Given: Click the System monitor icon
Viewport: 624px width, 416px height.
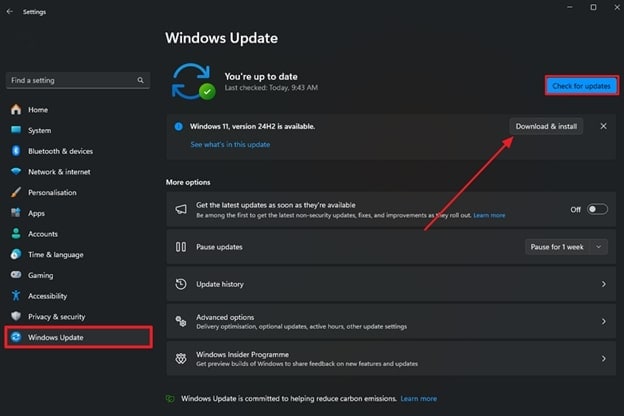Looking at the screenshot, I should click(x=16, y=130).
